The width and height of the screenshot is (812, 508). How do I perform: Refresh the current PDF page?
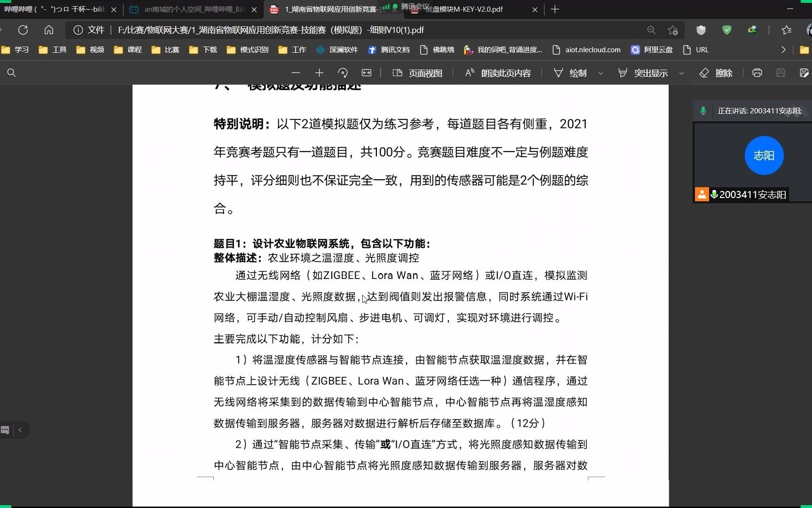[23, 30]
